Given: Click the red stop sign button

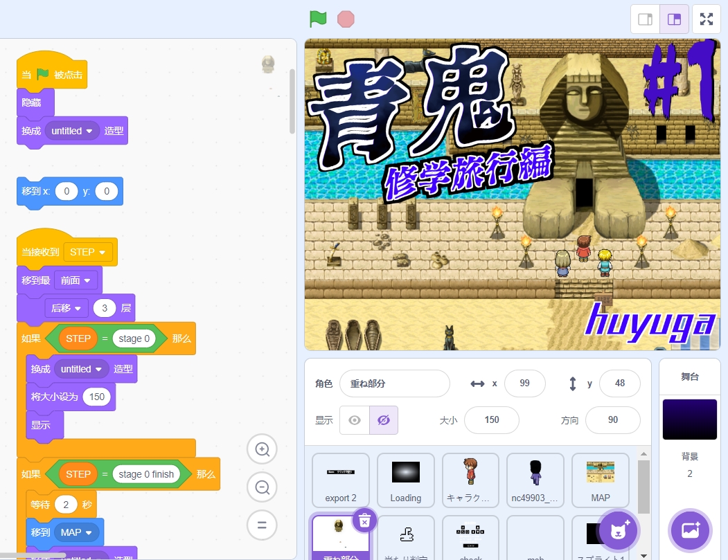Looking at the screenshot, I should [346, 19].
